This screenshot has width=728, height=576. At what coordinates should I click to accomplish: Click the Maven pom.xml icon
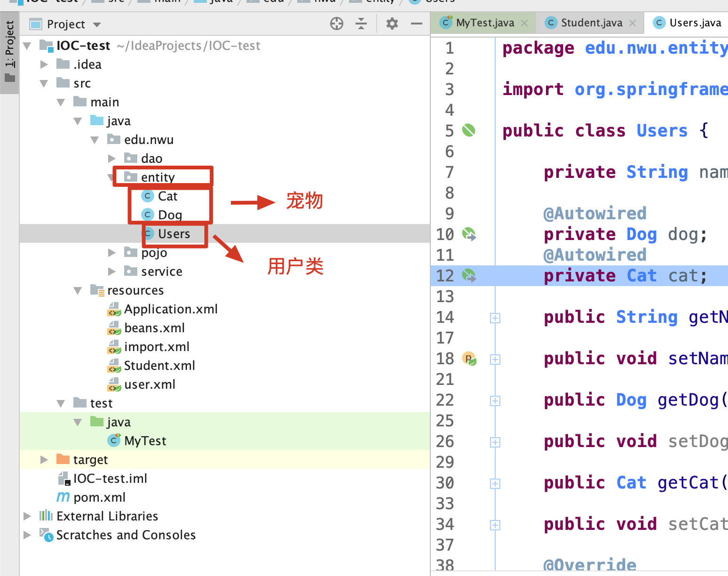click(63, 497)
